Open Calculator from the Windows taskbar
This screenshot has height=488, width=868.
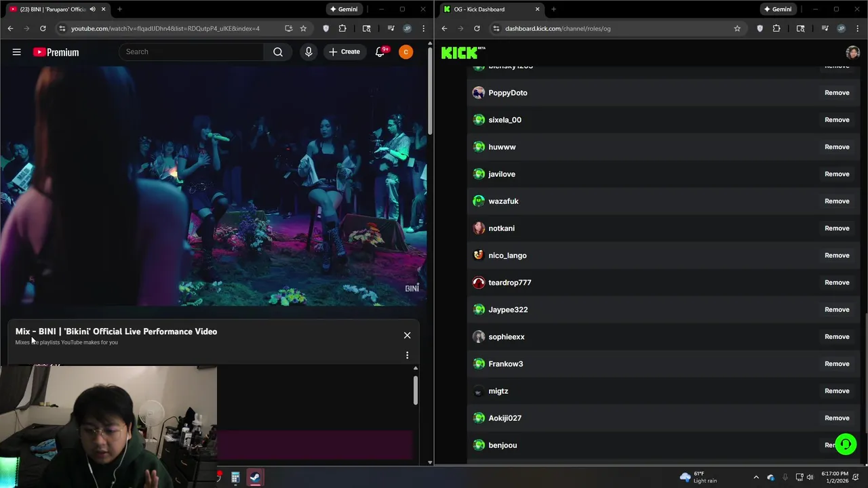coord(235,478)
